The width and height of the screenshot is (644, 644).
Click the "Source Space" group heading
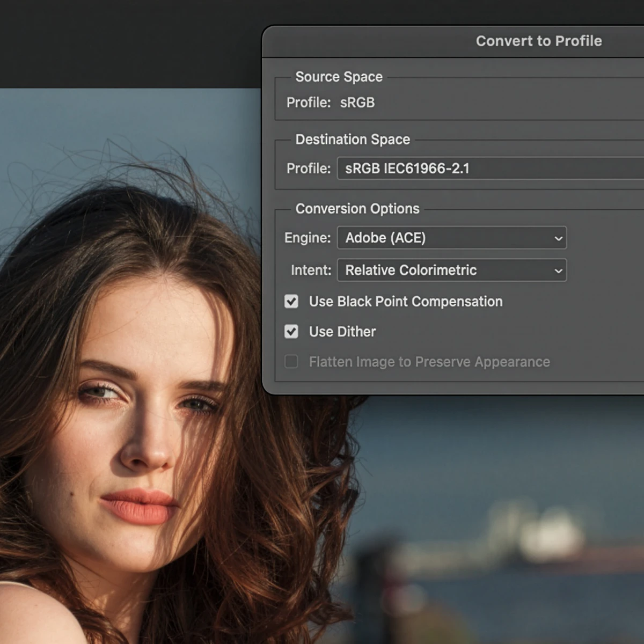[339, 77]
